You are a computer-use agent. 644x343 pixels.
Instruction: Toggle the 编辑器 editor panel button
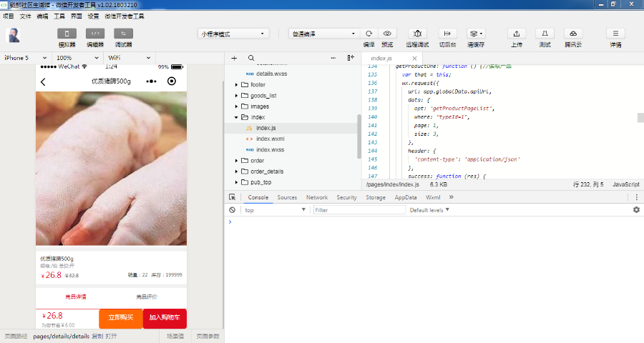95,34
